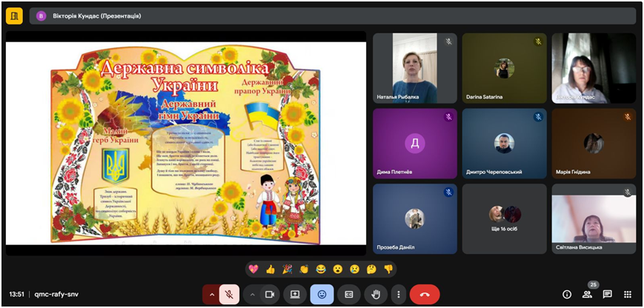Send the pink heart reaction
The width and height of the screenshot is (644, 308).
tap(253, 269)
